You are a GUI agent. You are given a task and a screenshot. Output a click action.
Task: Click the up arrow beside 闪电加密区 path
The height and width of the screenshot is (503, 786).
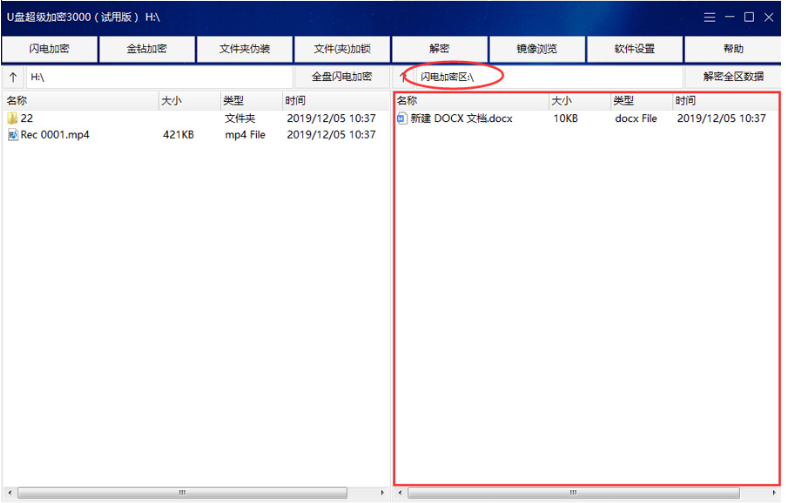[402, 77]
